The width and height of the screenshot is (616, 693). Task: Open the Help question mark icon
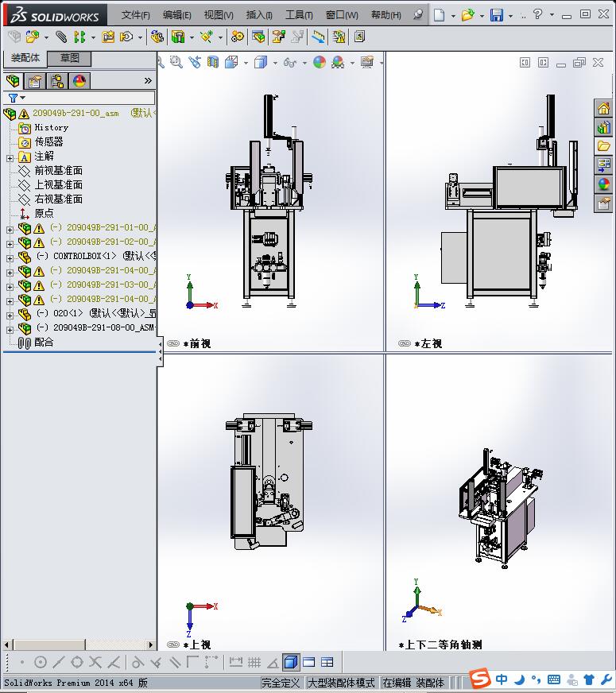point(537,14)
